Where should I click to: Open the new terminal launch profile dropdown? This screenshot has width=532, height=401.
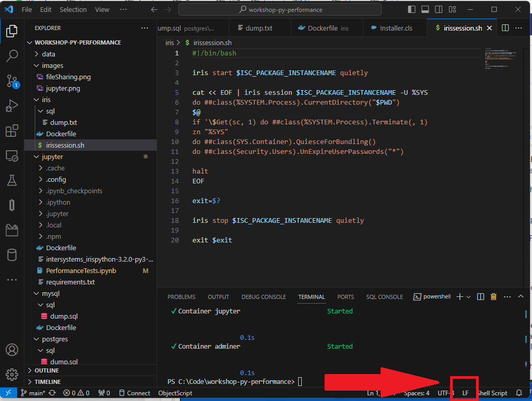[468, 297]
